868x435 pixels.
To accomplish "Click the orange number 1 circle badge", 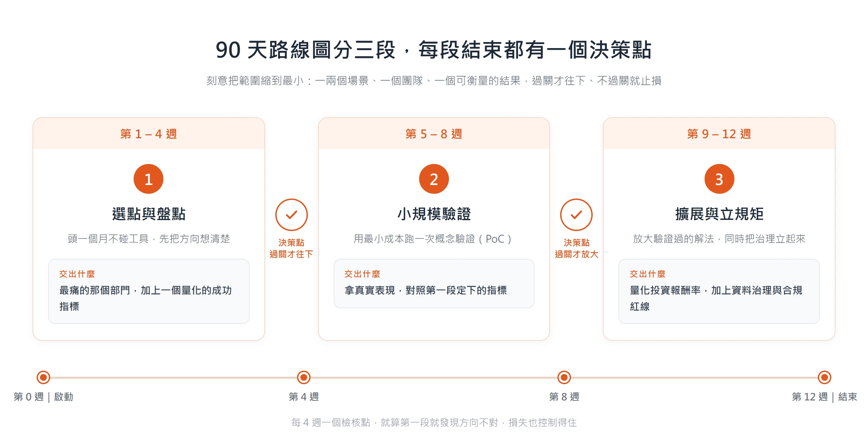I will (x=149, y=179).
